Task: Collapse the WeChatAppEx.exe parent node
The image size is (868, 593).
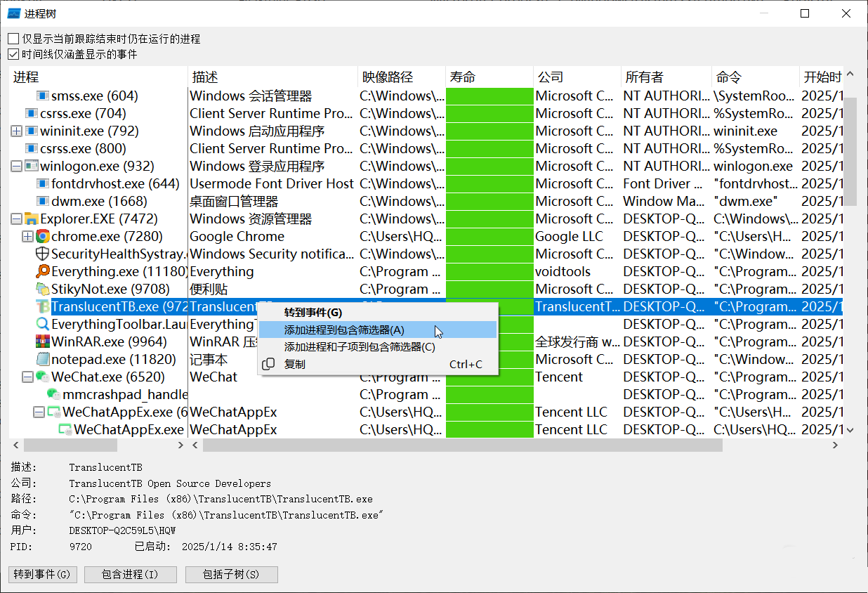Action: [39, 412]
